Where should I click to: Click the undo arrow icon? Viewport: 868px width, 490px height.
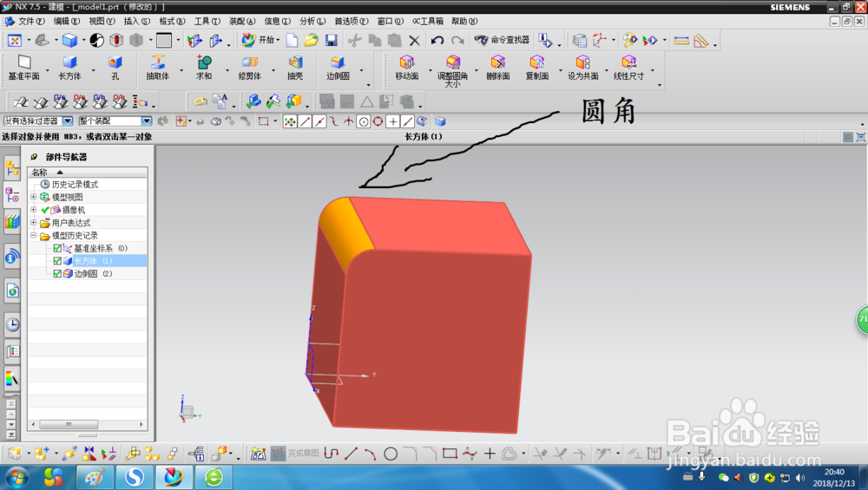(437, 41)
